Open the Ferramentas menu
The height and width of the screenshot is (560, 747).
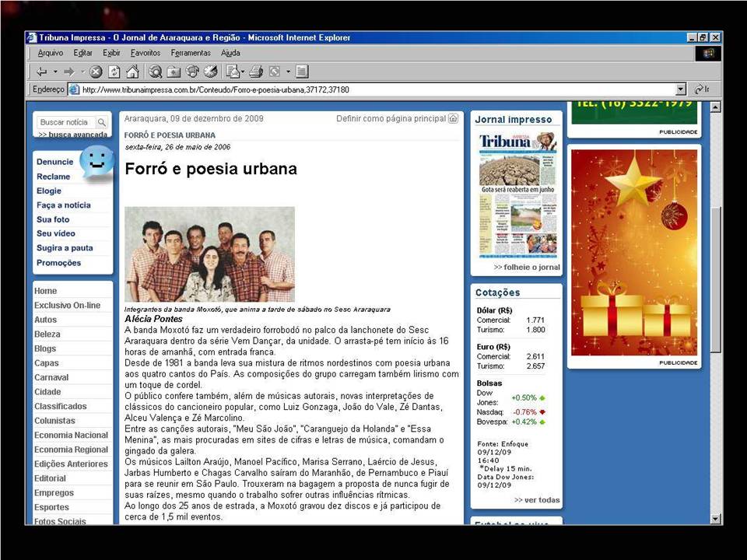tap(191, 53)
